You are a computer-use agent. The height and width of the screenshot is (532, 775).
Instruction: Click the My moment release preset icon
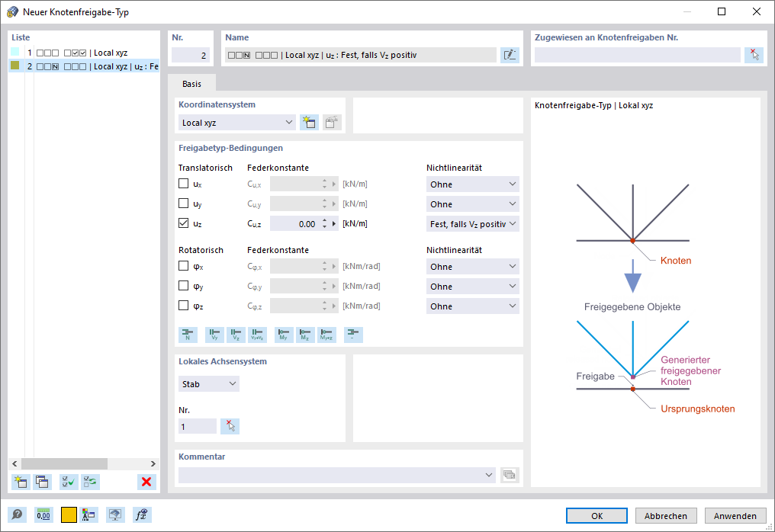(x=284, y=335)
